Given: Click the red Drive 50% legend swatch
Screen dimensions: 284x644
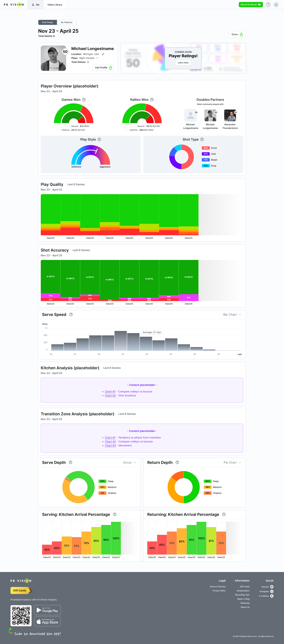Looking at the screenshot, I should coord(205,148).
